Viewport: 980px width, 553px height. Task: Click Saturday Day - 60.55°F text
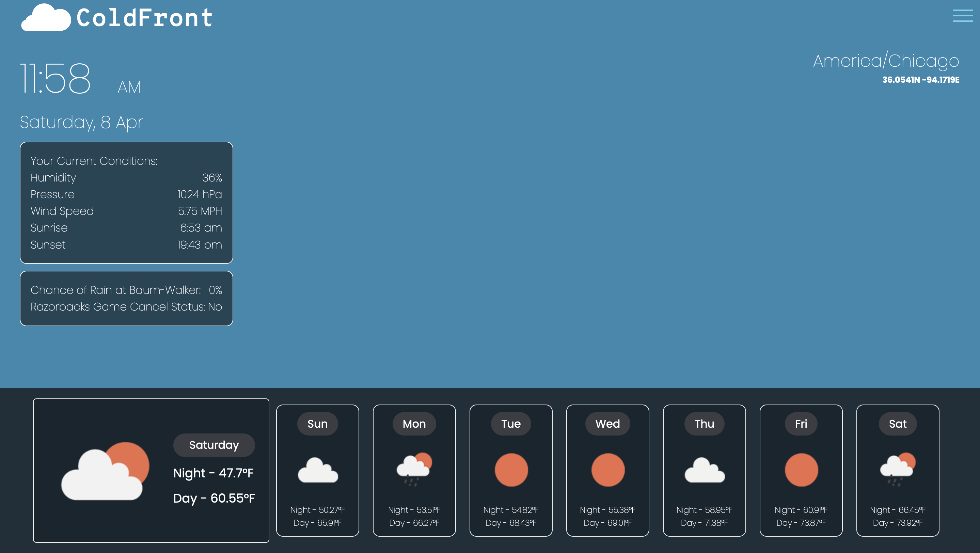pos(214,498)
